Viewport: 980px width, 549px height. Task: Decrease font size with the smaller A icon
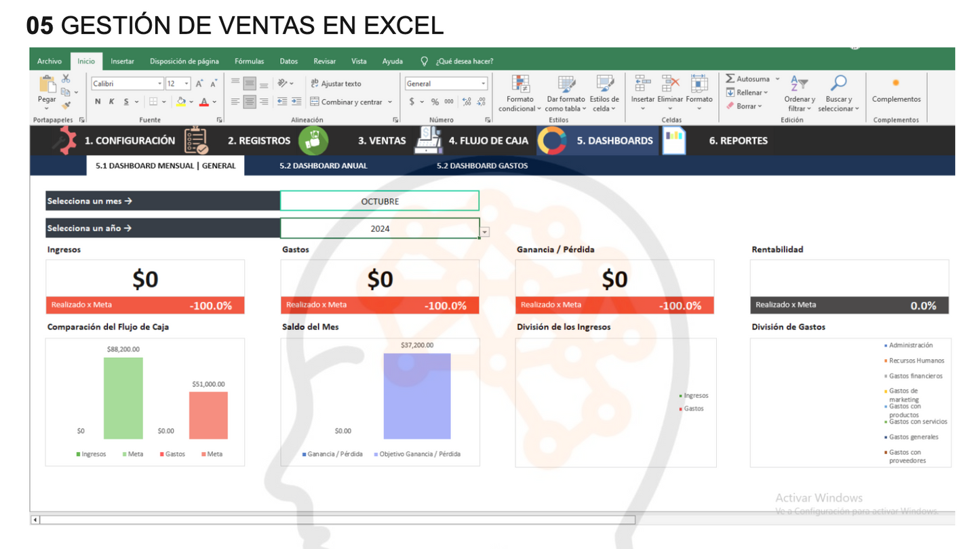214,84
